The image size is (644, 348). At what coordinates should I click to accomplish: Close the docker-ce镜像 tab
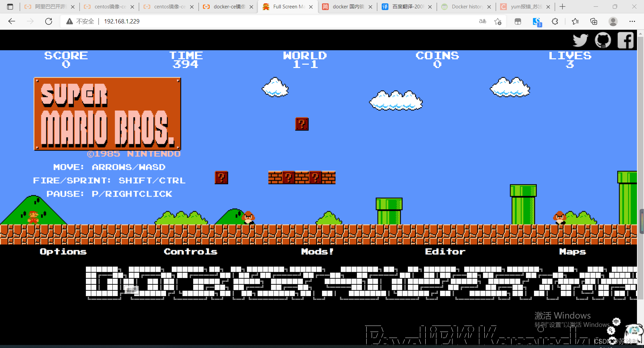click(x=251, y=7)
